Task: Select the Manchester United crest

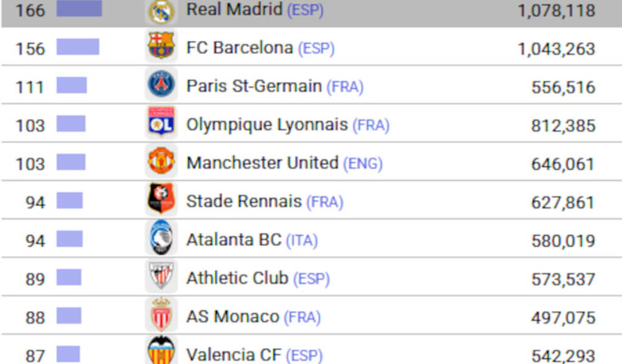Action: tap(161, 161)
